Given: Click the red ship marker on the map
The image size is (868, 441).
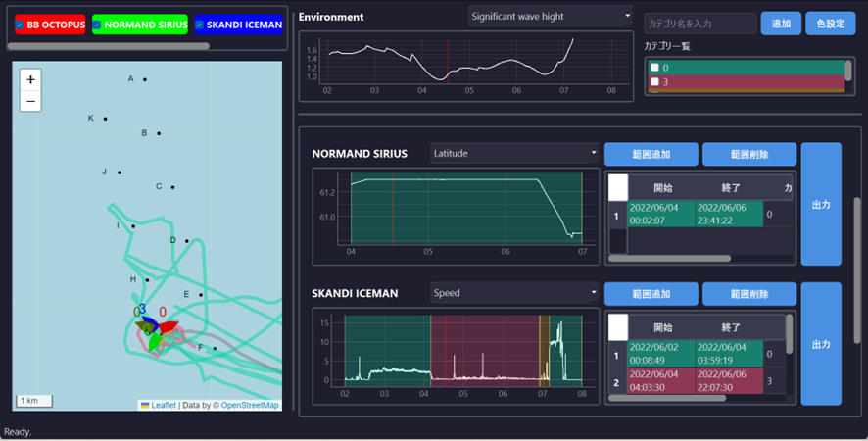Looking at the screenshot, I should (x=168, y=328).
